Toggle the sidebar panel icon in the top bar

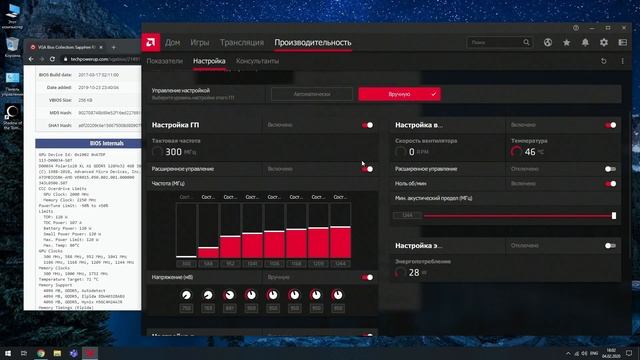pos(622,42)
